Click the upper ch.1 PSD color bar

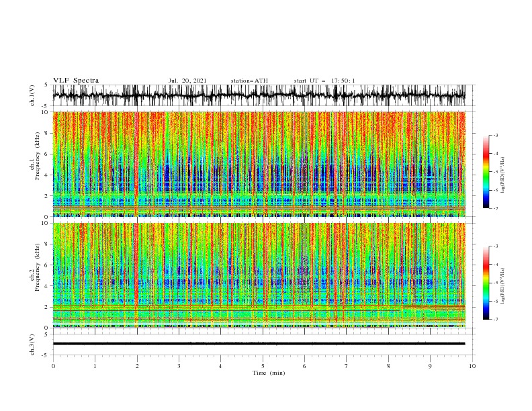click(486, 171)
